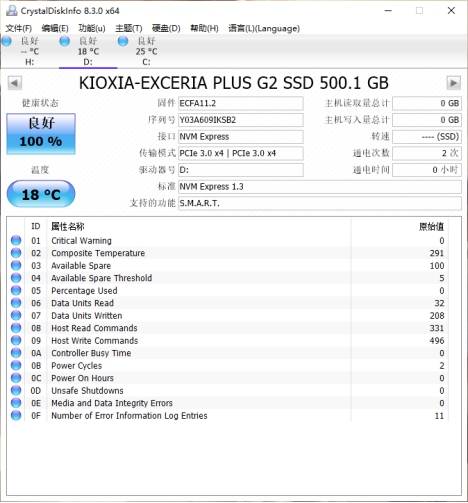The image size is (468, 503).
Task: Click the serial number field Y03A609IKSB2
Action: click(x=241, y=120)
